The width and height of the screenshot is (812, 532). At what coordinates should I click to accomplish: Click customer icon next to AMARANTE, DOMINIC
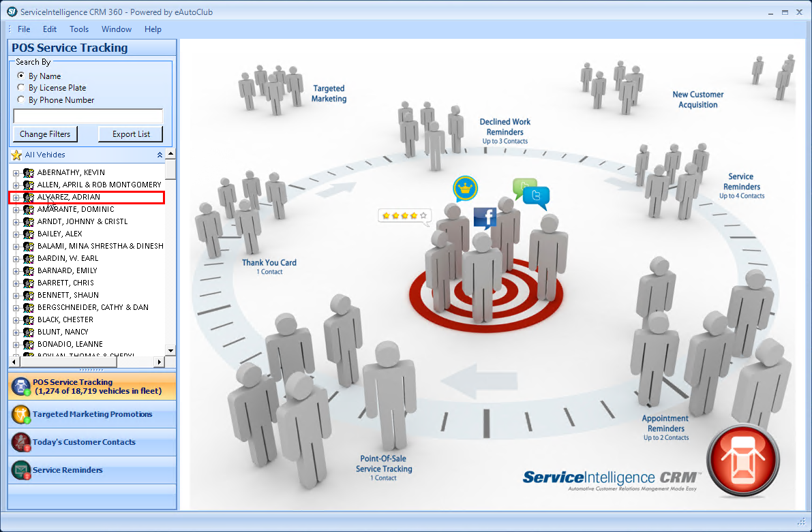29,209
